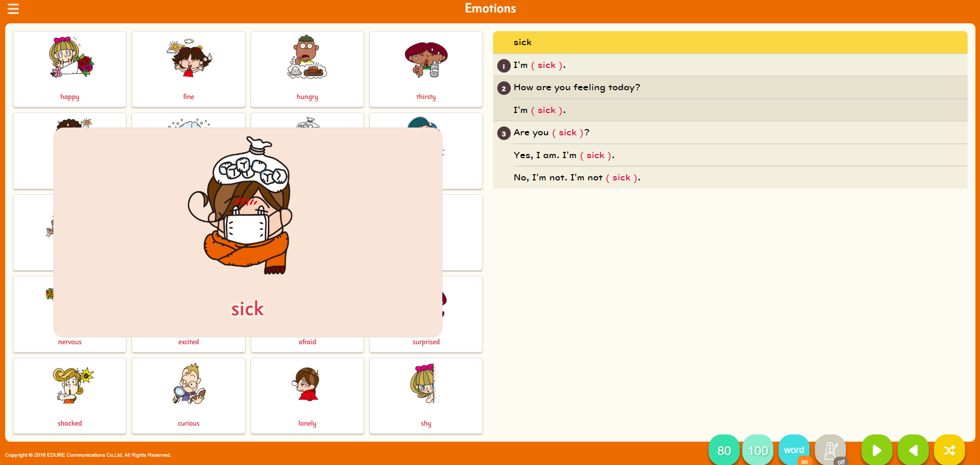Click the afraid card label
The image size is (980, 465).
[307, 342]
